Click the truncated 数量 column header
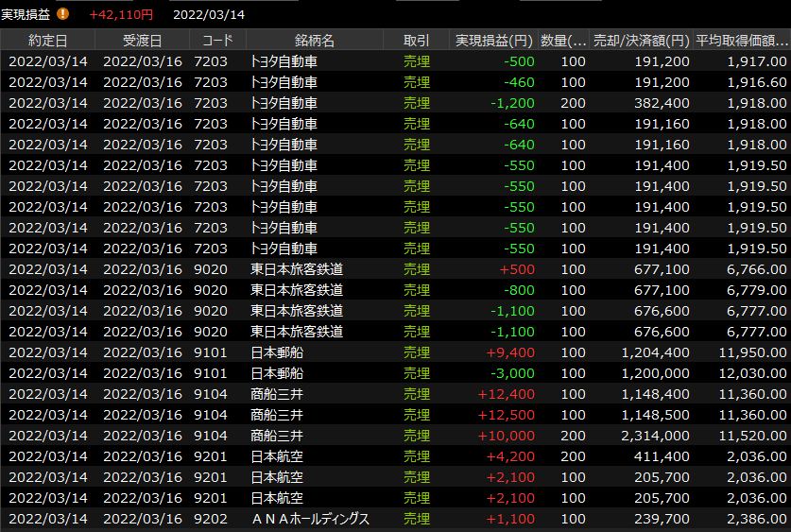The height and width of the screenshot is (532, 791). [x=563, y=41]
